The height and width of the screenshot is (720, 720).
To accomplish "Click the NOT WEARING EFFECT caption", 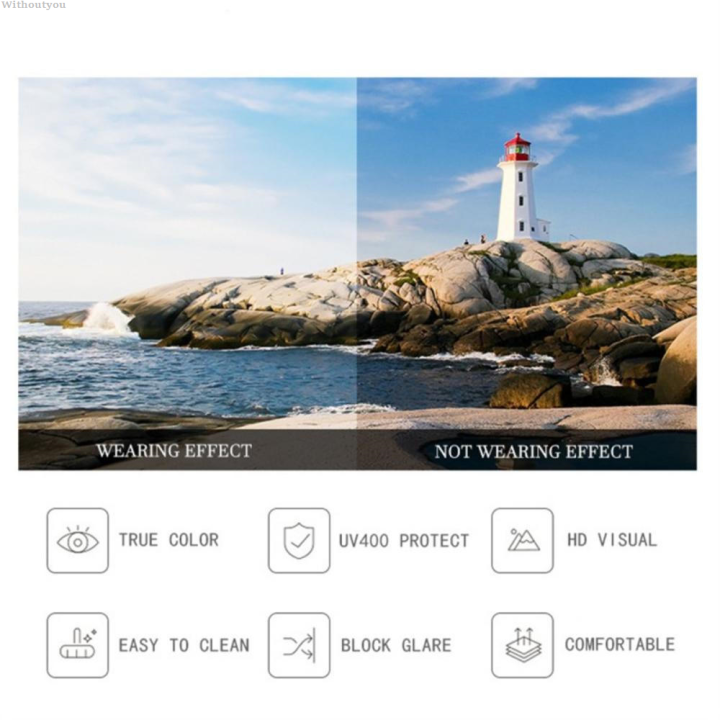I will point(534,451).
